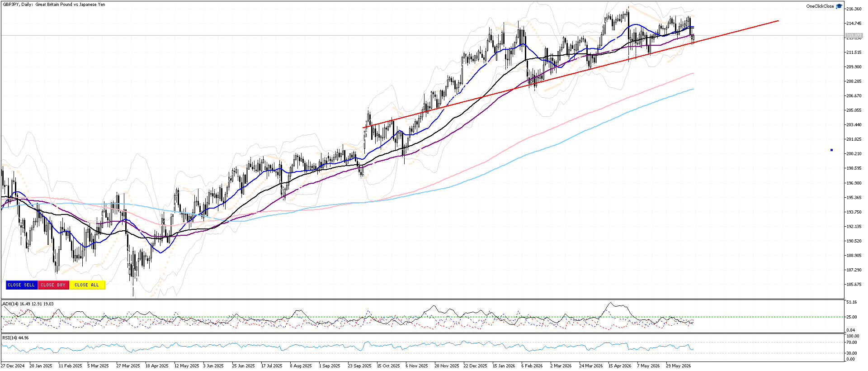Click the yellow CLOSE ALL button
The image size is (868, 371).
pos(87,285)
